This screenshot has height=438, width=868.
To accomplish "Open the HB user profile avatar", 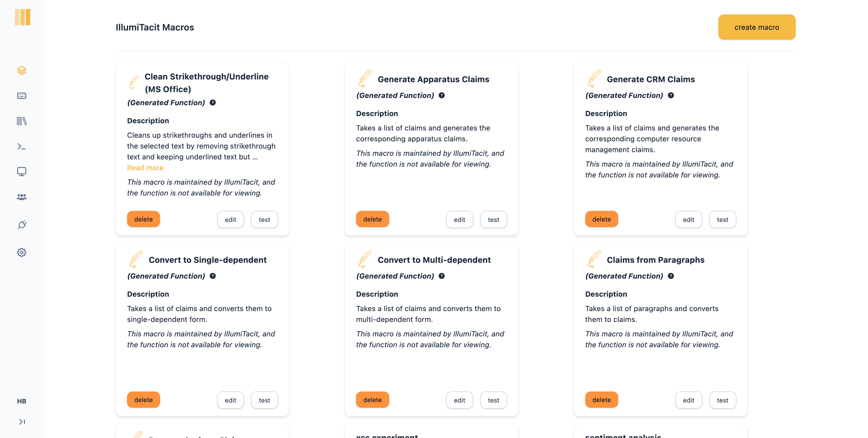I will pos(21,401).
